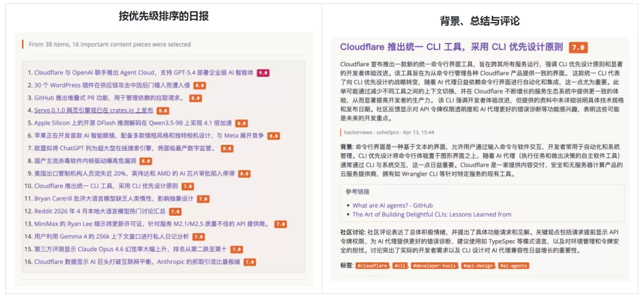The width and height of the screenshot is (644, 301).
Task: Select the #cloudflare tag
Action: [373, 266]
